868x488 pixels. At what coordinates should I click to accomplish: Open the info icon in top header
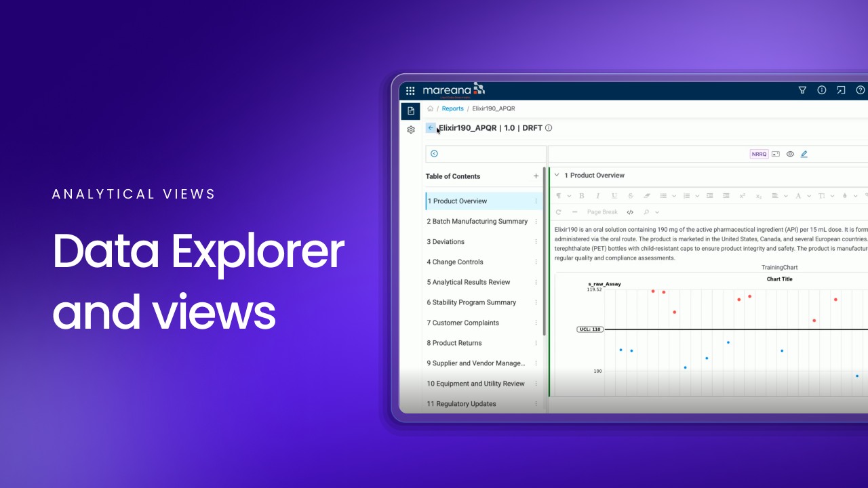click(822, 90)
